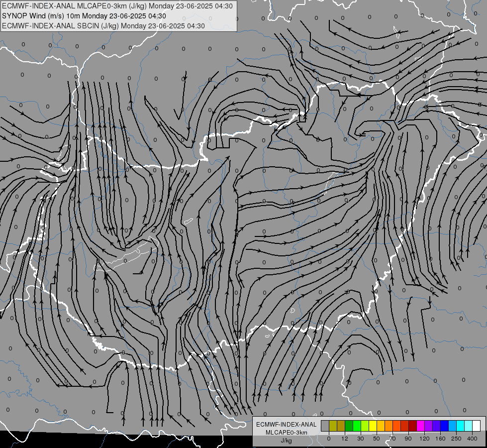Pick the dark red legend swatch
487x448 pixels.
[413, 426]
